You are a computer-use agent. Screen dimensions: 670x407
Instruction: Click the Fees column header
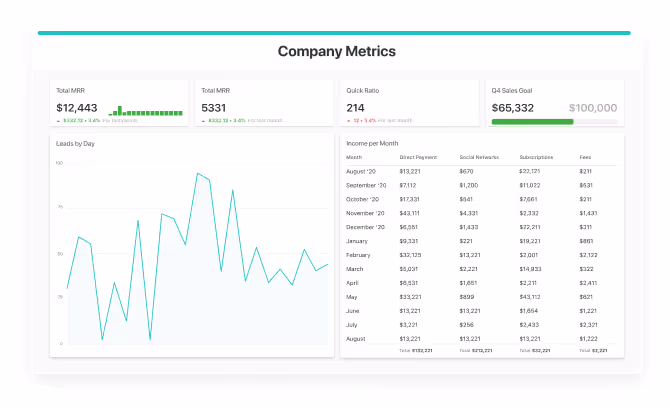coord(585,158)
